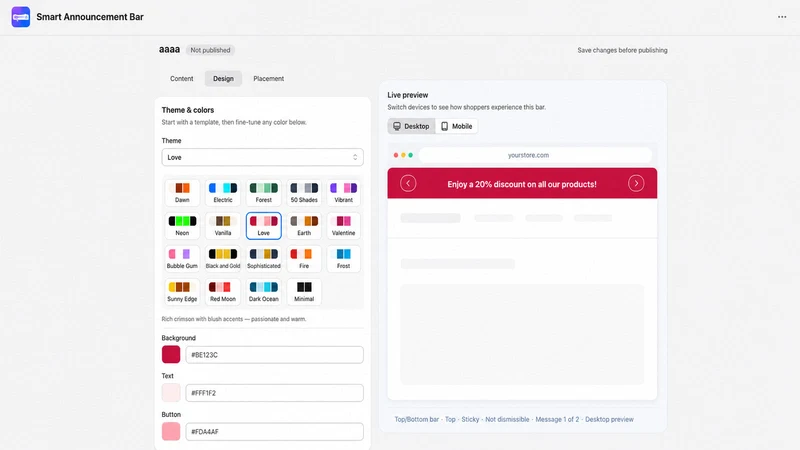800x450 pixels.
Task: Open the Button color swatch picker
Action: [x=171, y=432]
